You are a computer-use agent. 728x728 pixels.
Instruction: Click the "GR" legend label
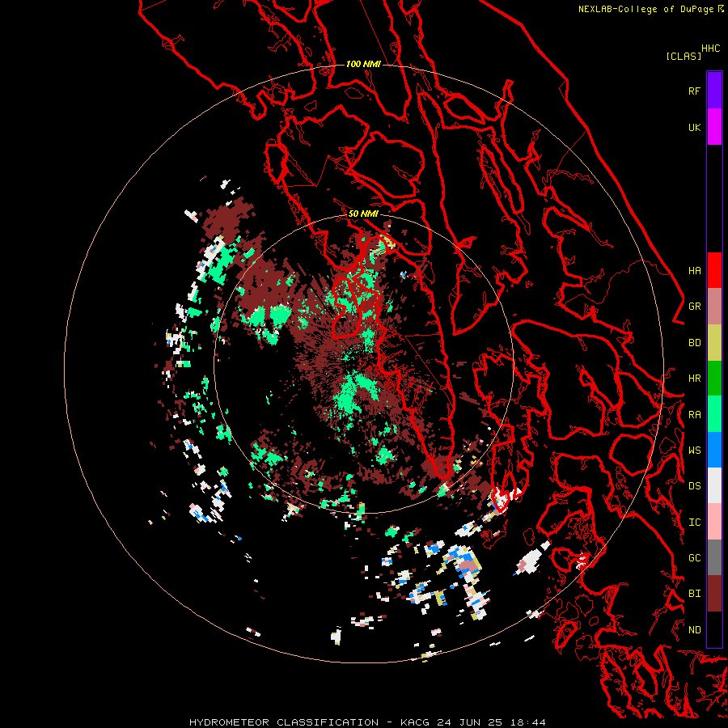[694, 307]
